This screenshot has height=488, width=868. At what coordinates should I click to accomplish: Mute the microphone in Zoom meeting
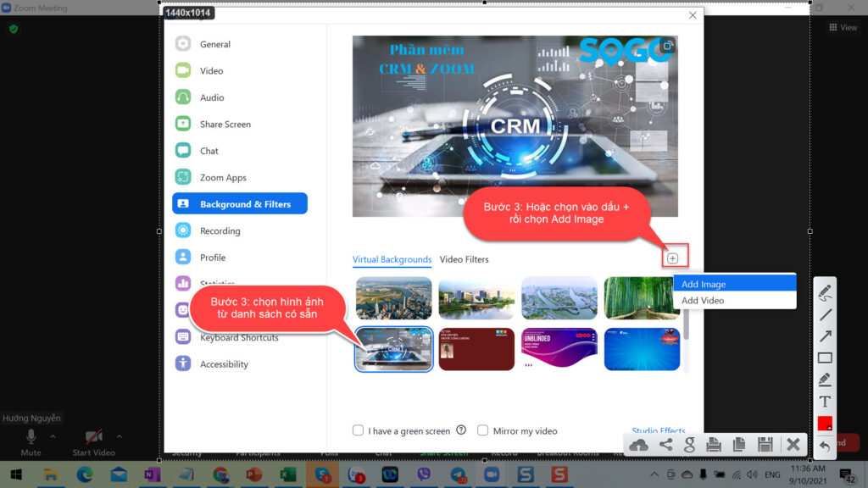(31, 441)
